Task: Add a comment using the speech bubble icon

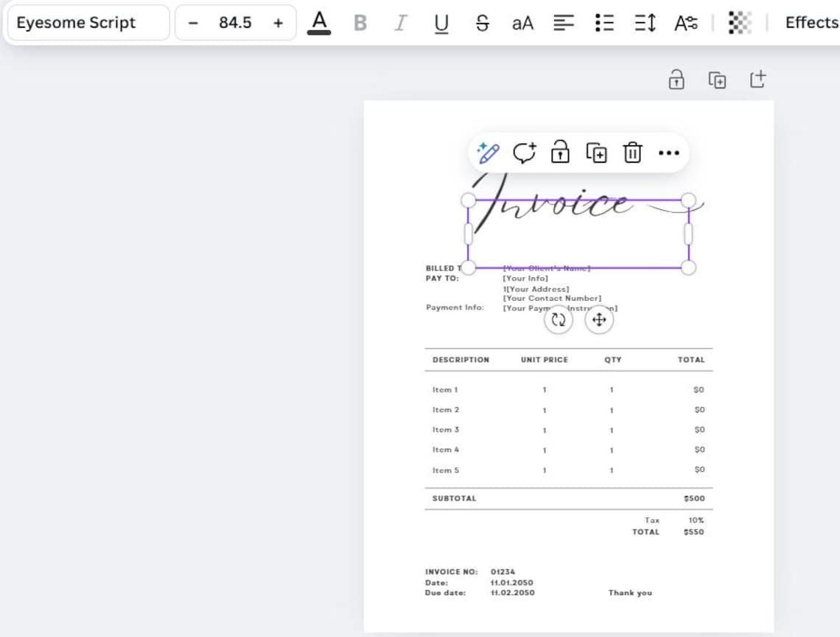Action: click(x=525, y=153)
